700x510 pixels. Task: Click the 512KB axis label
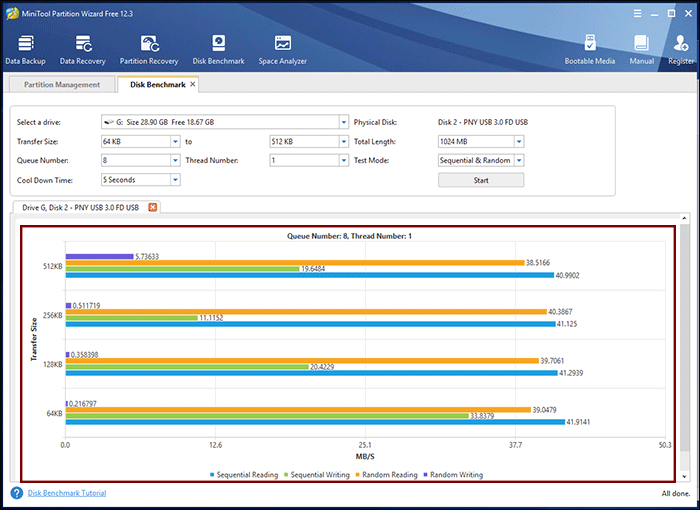click(x=53, y=266)
